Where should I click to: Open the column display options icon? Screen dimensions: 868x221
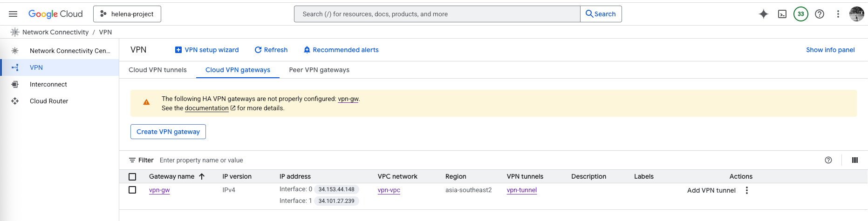855,160
